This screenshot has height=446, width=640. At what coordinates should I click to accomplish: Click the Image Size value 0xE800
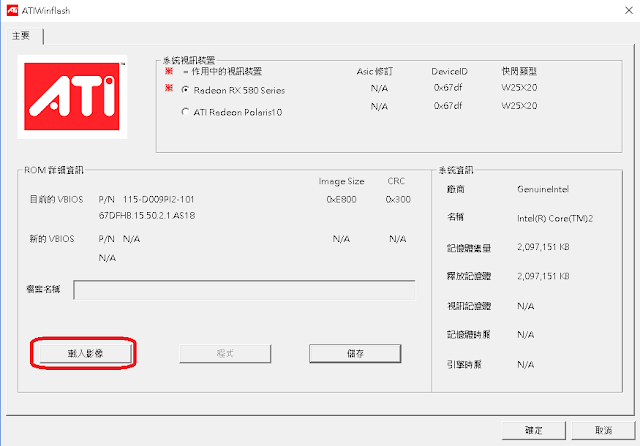pos(341,199)
